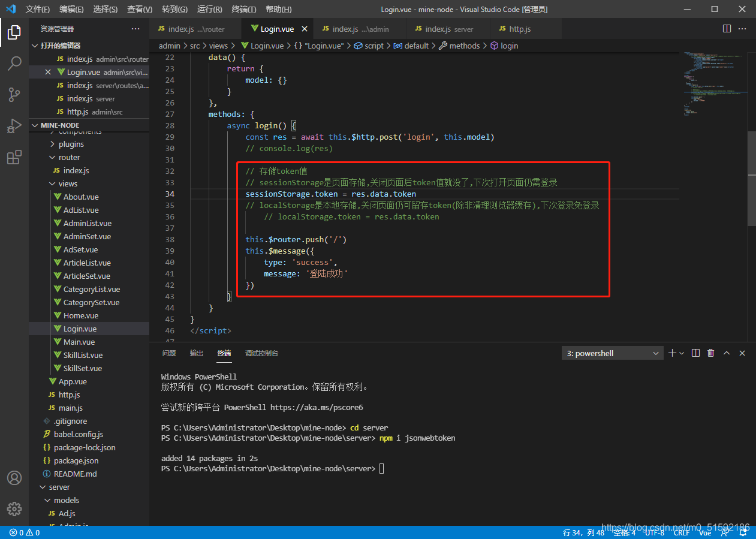Split the editor to the right
756x539 pixels.
(x=727, y=29)
